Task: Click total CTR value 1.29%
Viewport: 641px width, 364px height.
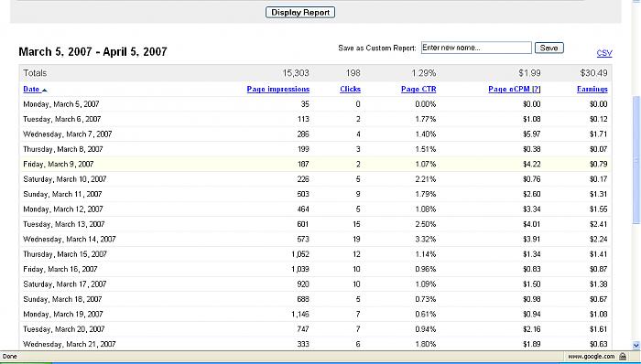Action: pos(423,73)
